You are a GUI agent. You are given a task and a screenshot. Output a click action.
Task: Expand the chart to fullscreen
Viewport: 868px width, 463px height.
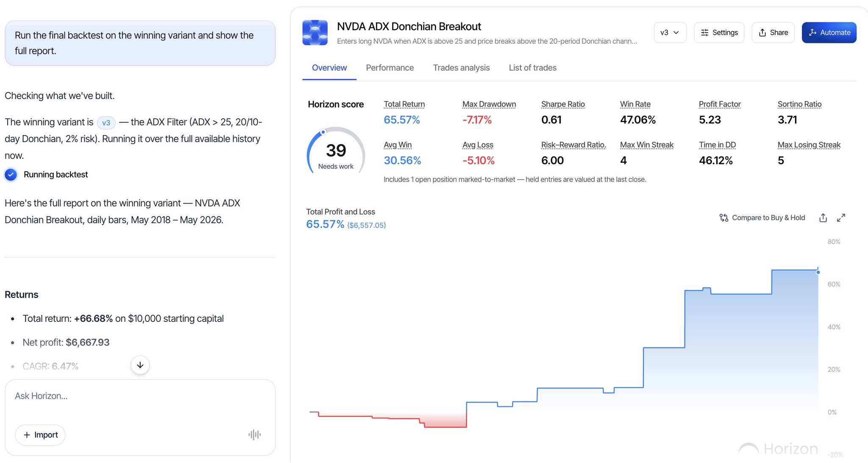[841, 218]
